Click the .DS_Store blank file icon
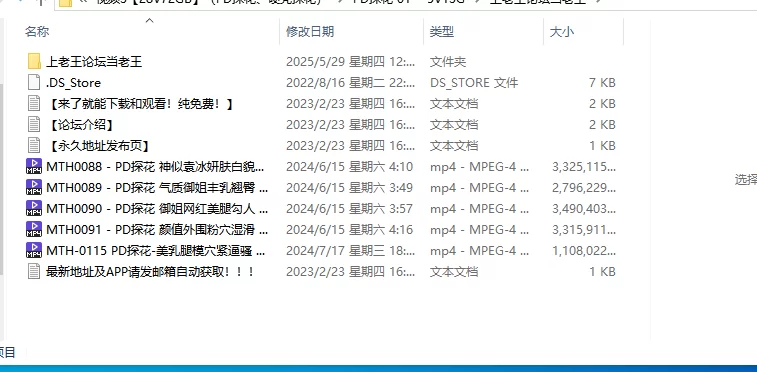The height and width of the screenshot is (372, 757). pyautogui.click(x=34, y=83)
